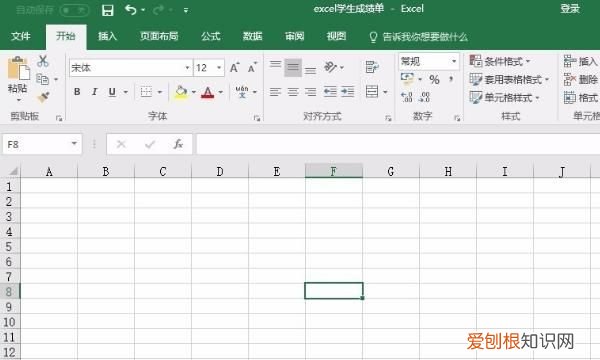600x360 pixels.
Task: Click the Cut scissors icon
Action: [42, 61]
